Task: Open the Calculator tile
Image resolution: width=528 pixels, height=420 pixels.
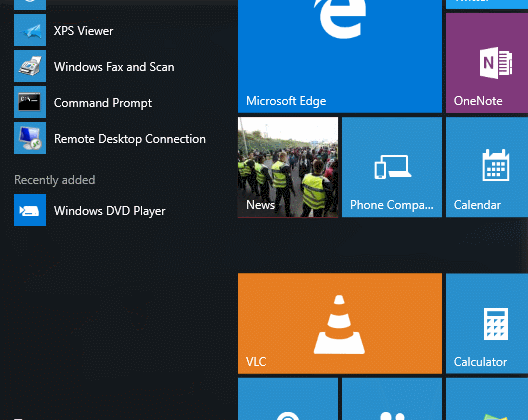Action: [487, 323]
